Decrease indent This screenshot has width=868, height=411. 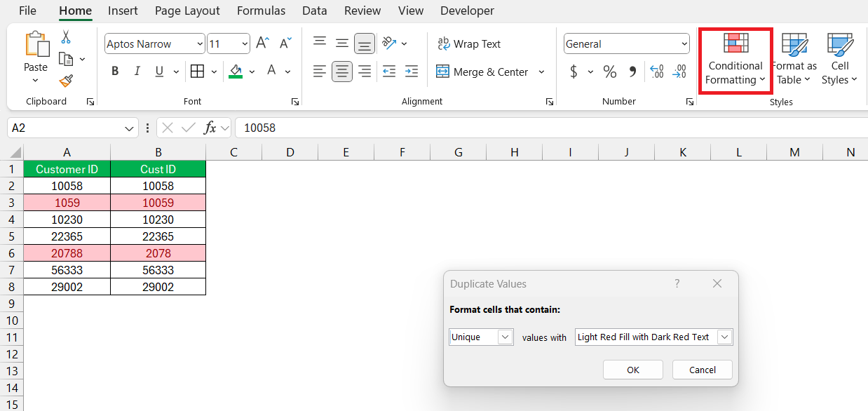pyautogui.click(x=389, y=72)
